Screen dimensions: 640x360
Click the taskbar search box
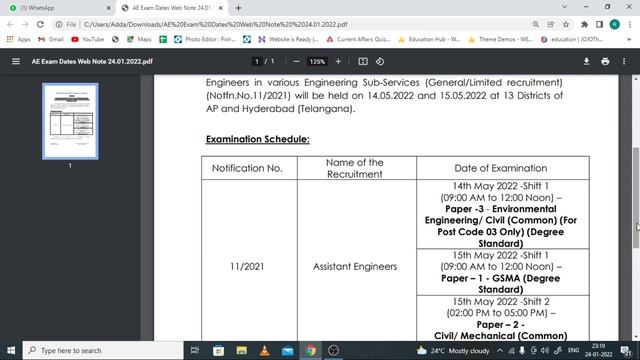pyautogui.click(x=103, y=351)
